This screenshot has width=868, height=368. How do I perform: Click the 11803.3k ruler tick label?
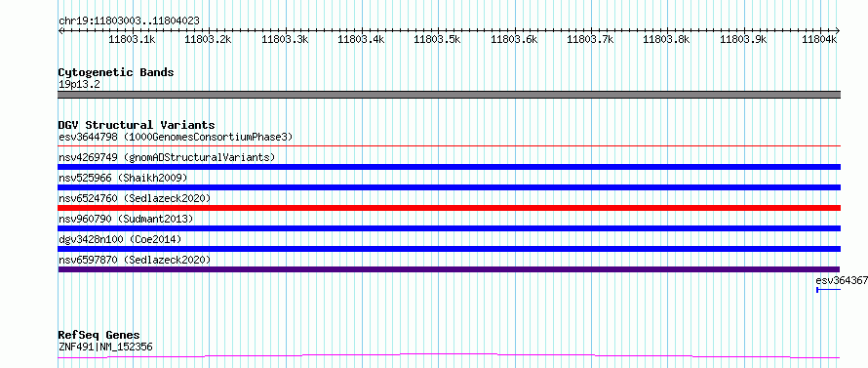(285, 39)
